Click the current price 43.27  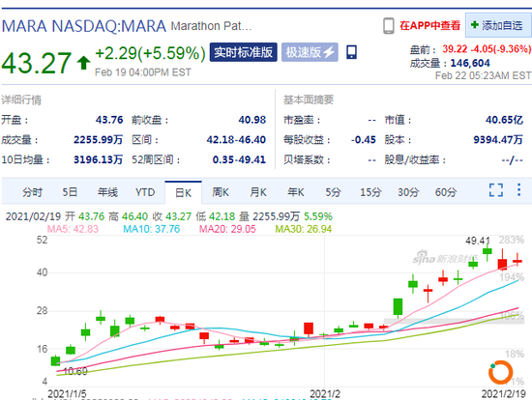(37, 63)
